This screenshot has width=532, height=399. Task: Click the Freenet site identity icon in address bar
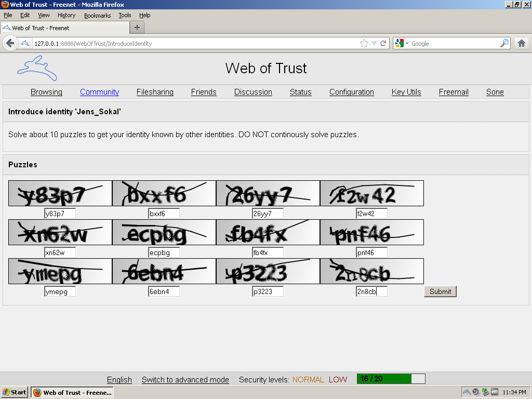coord(25,44)
